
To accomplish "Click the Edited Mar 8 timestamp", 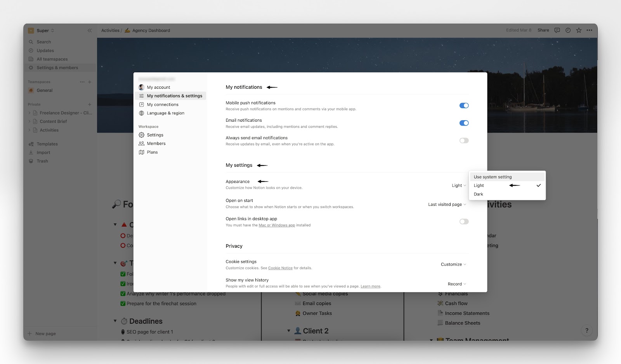I will [519, 30].
